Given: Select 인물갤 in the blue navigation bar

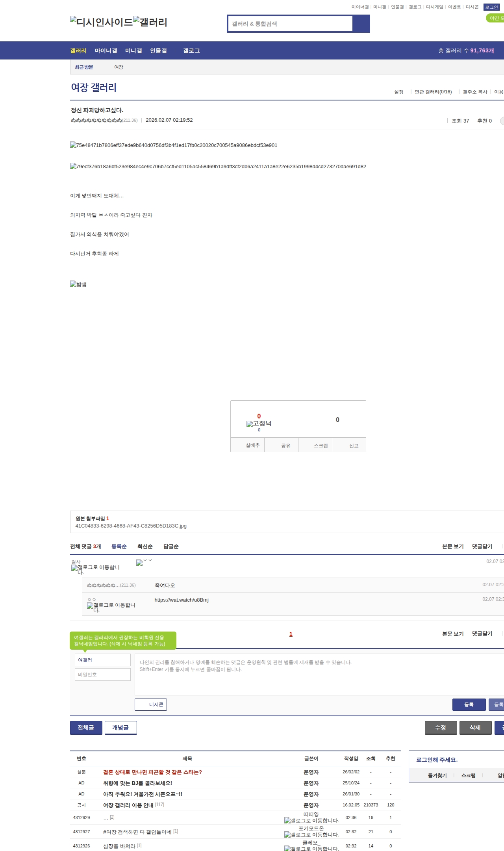Looking at the screenshot, I should click(x=158, y=50).
